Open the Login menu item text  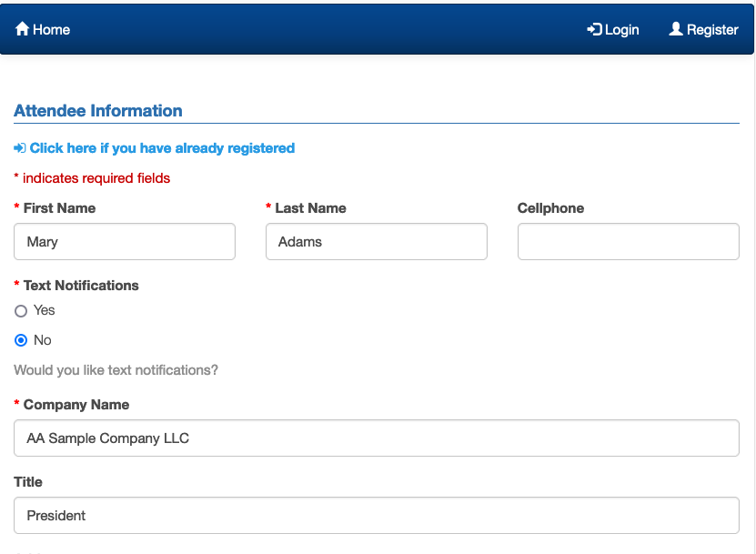622,29
